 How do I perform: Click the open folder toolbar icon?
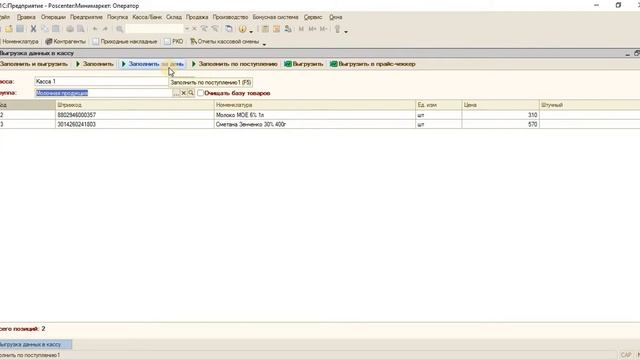pyautogui.click(x=9, y=29)
